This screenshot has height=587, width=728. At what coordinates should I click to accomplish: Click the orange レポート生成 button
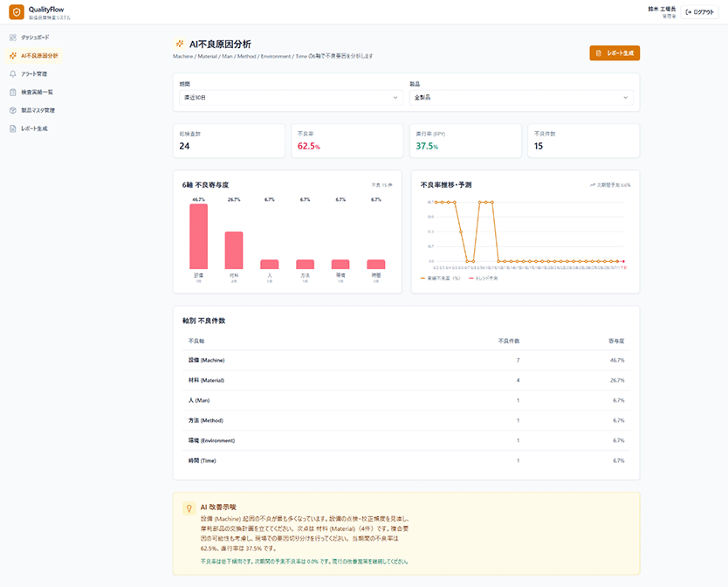[x=615, y=53]
